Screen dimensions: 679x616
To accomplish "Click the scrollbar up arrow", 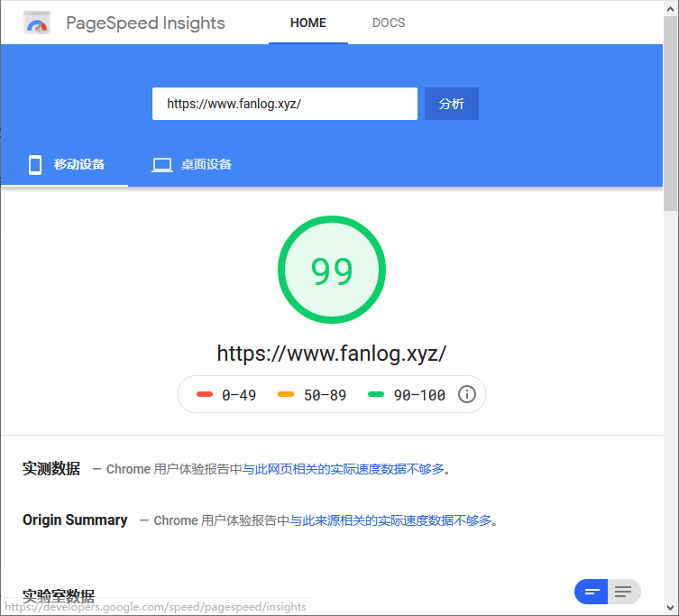I will coord(670,9).
